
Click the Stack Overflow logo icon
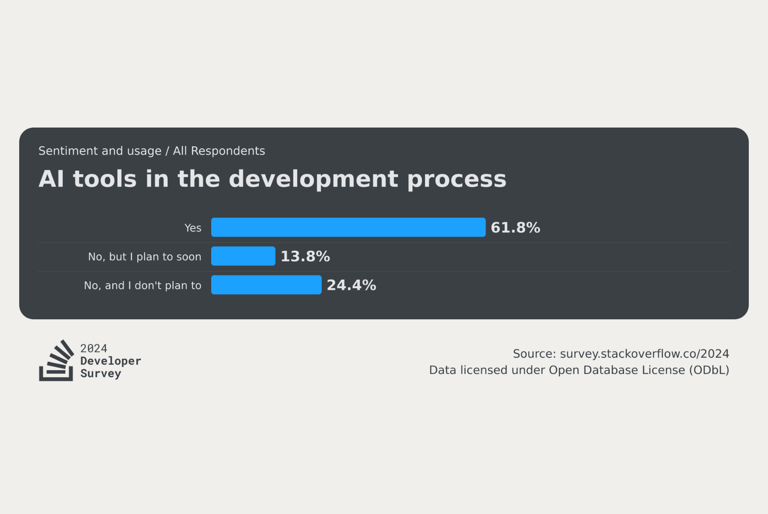[56, 361]
